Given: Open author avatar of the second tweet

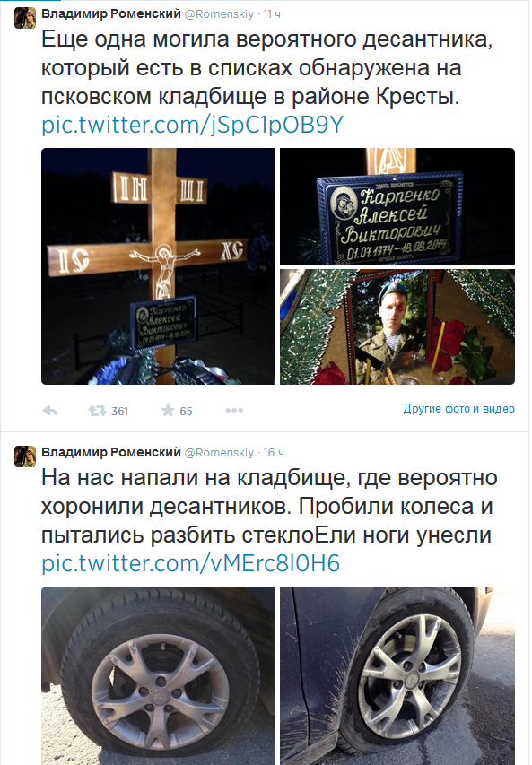Looking at the screenshot, I should tap(25, 456).
